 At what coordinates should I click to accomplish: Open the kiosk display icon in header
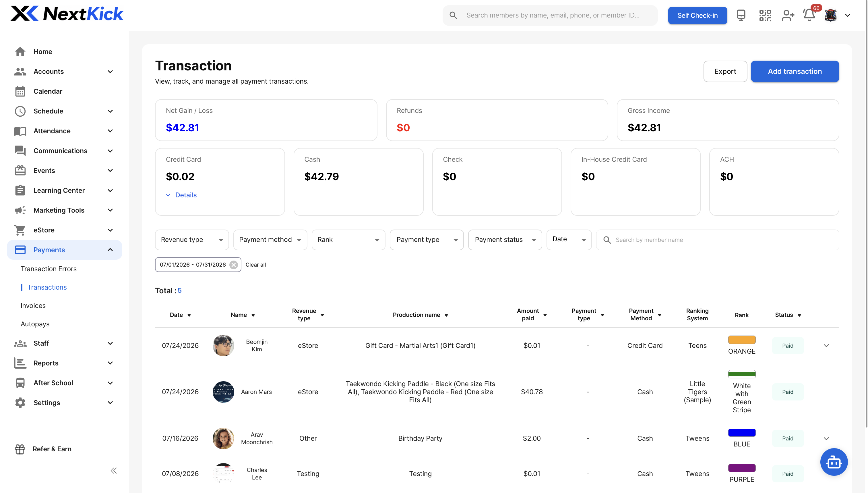[741, 15]
